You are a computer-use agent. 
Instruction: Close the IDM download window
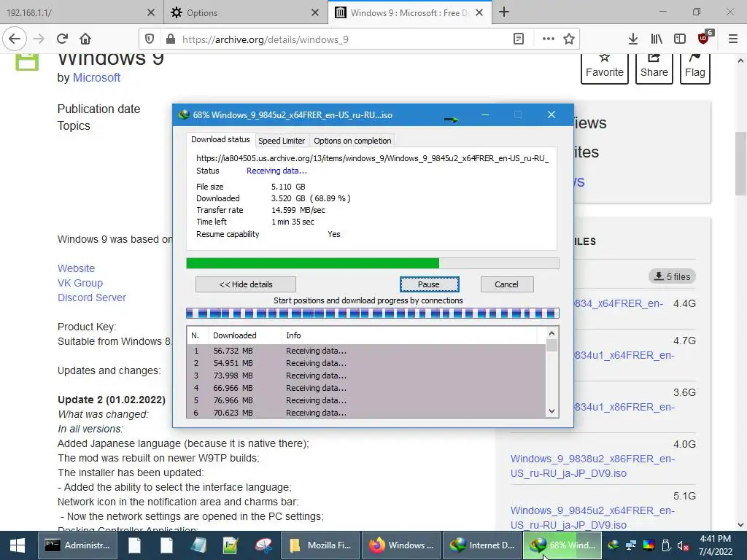tap(551, 114)
